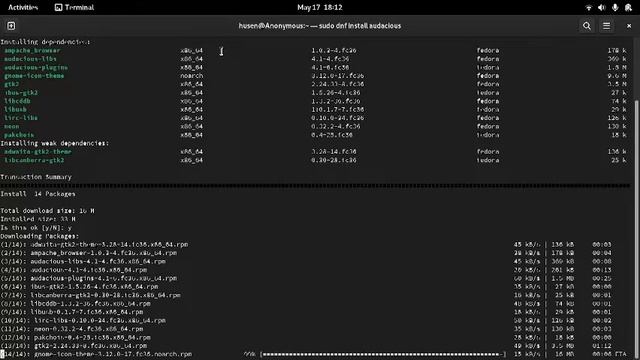The width and height of the screenshot is (640, 360).
Task: Open a new terminal tab
Action: (11, 26)
